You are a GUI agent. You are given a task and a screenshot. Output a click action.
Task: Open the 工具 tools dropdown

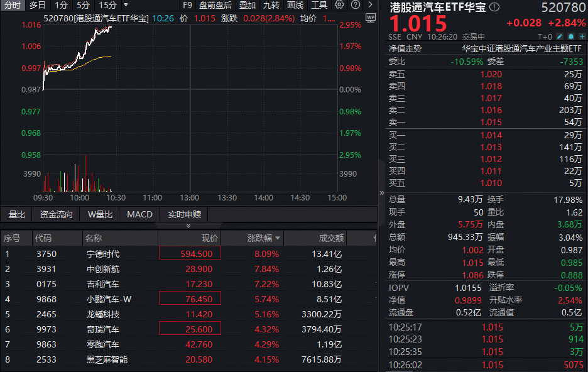pyautogui.click(x=319, y=5)
